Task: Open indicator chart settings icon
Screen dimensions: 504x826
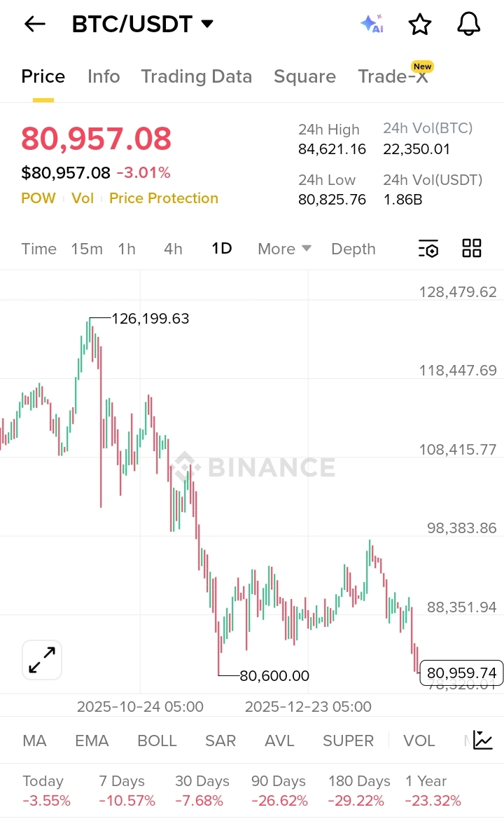Action: pos(483,740)
